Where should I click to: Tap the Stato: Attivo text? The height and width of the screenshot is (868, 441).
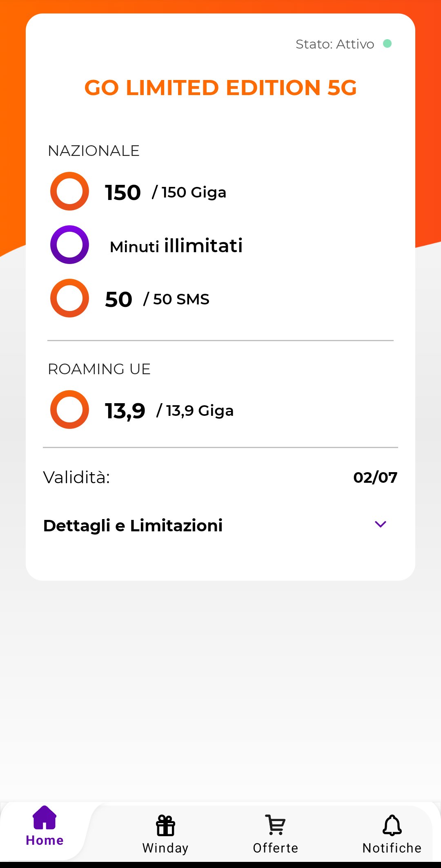pos(335,44)
